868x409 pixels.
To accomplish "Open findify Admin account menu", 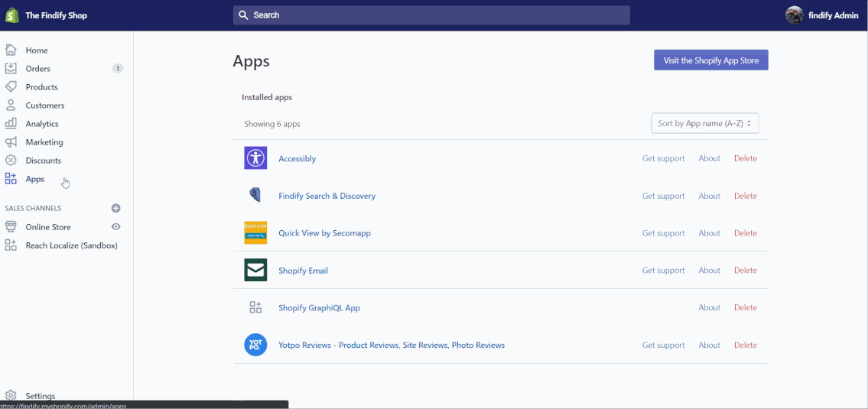I will (x=822, y=15).
